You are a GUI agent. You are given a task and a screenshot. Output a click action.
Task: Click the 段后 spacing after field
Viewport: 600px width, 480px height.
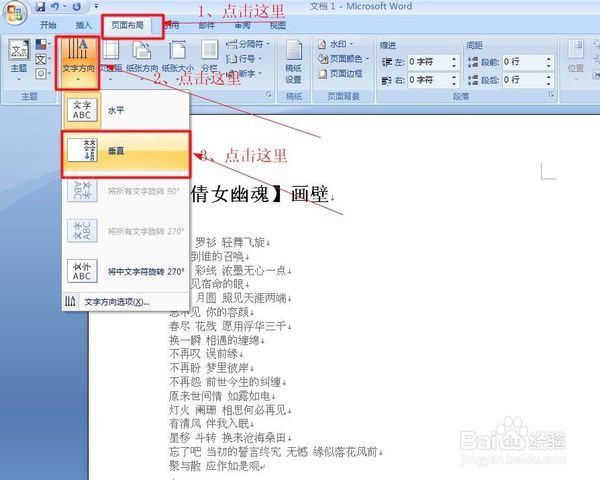coord(523,80)
